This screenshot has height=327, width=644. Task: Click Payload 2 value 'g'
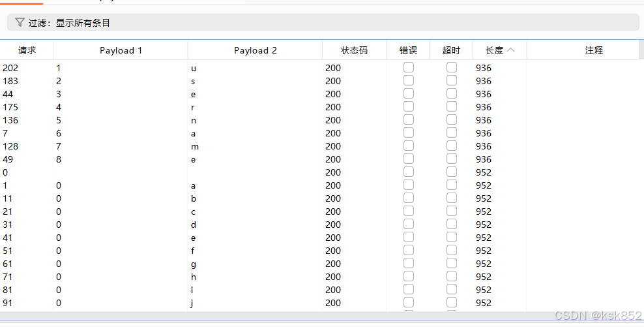194,264
